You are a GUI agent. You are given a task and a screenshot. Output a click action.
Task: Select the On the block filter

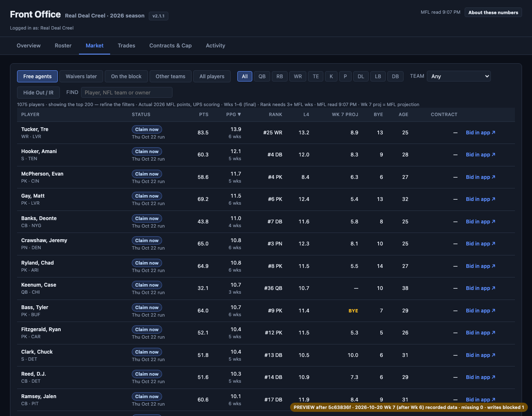point(126,77)
